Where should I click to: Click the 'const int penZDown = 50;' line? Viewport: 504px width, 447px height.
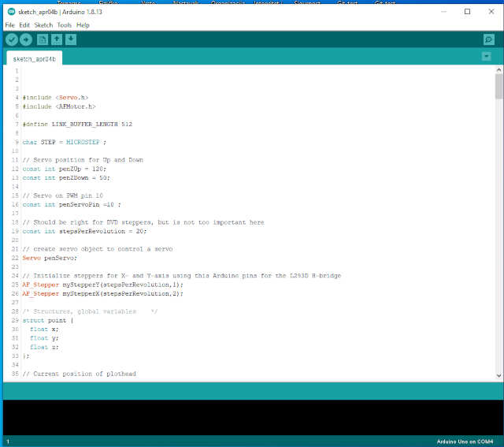pos(66,178)
